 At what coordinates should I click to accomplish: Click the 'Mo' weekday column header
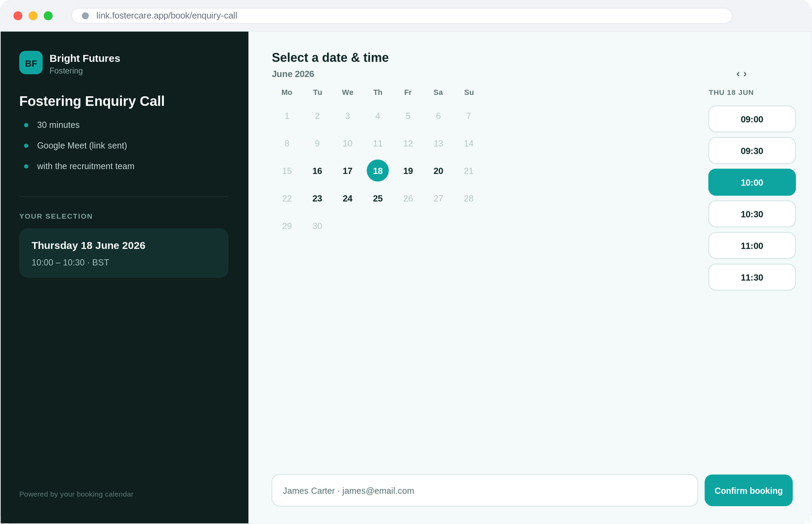point(287,92)
